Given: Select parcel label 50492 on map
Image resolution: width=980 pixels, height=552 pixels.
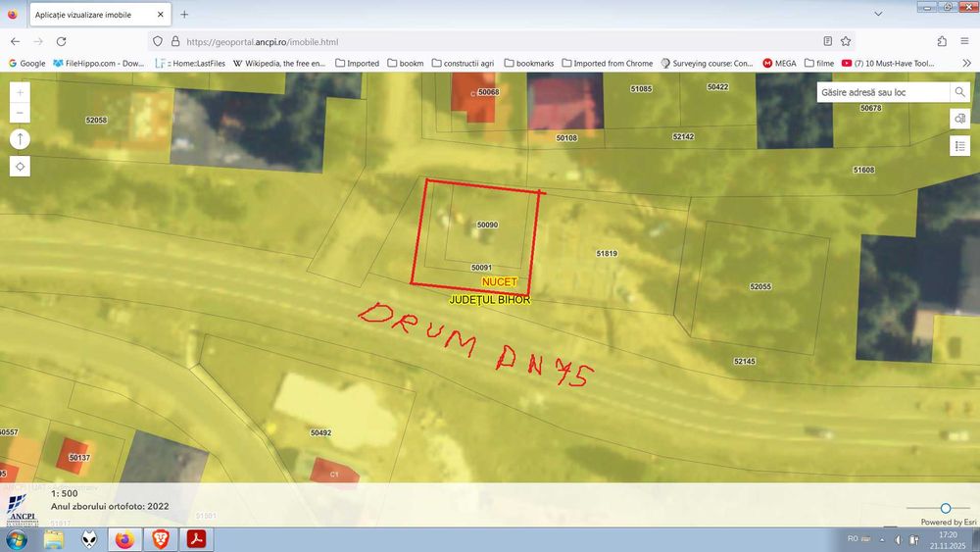Looking at the screenshot, I should pos(320,432).
